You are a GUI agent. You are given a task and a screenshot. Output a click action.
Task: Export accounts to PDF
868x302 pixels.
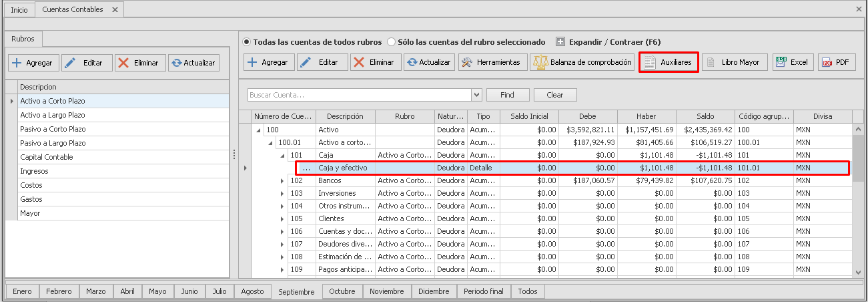(x=836, y=62)
